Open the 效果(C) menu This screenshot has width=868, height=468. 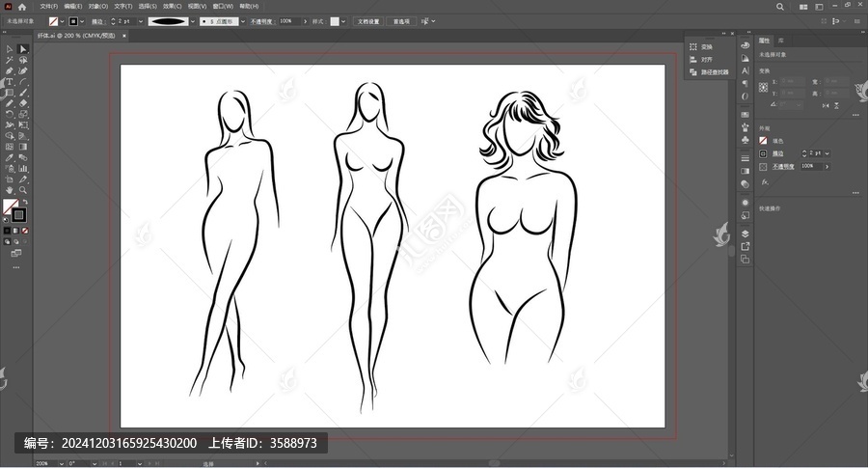tap(173, 7)
